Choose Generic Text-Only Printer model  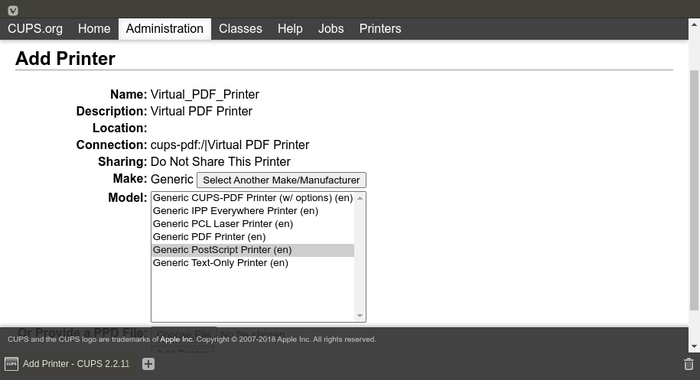click(253, 263)
